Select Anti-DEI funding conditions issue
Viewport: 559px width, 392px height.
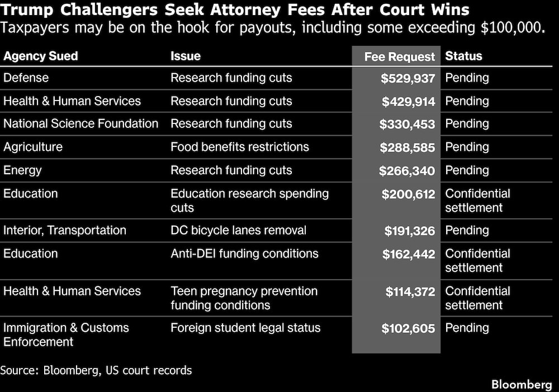tap(244, 254)
